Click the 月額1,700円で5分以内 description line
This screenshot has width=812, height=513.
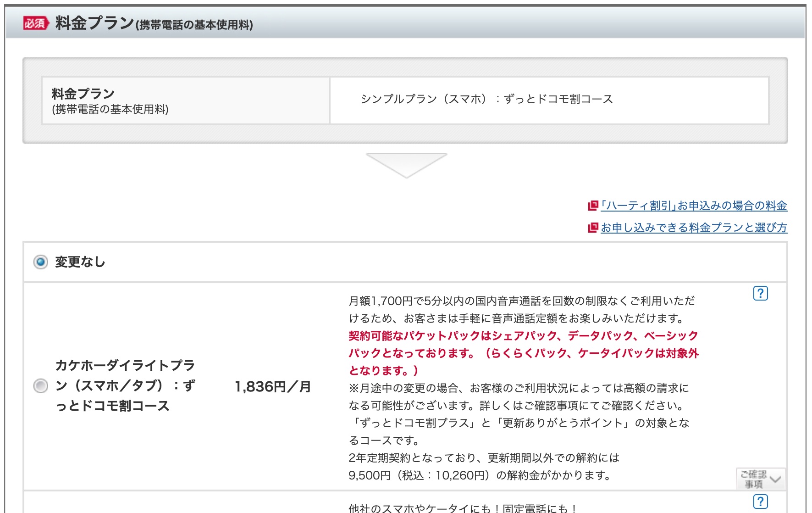pyautogui.click(x=522, y=301)
